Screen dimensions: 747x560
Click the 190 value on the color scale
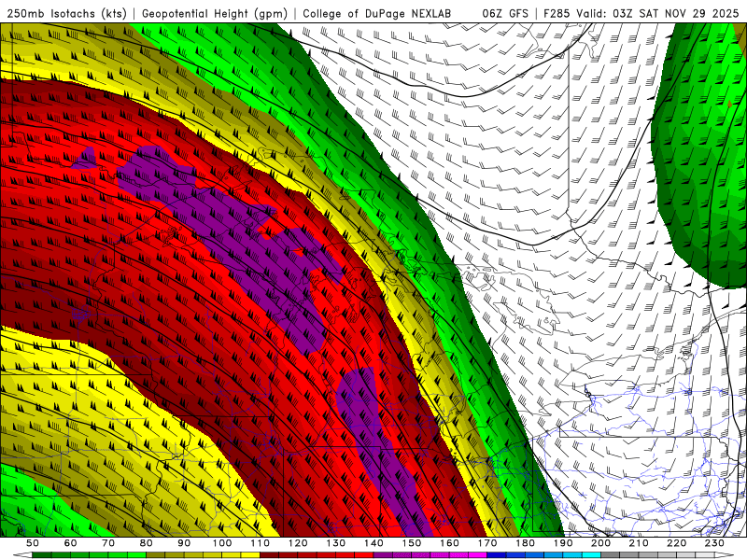[563, 543]
